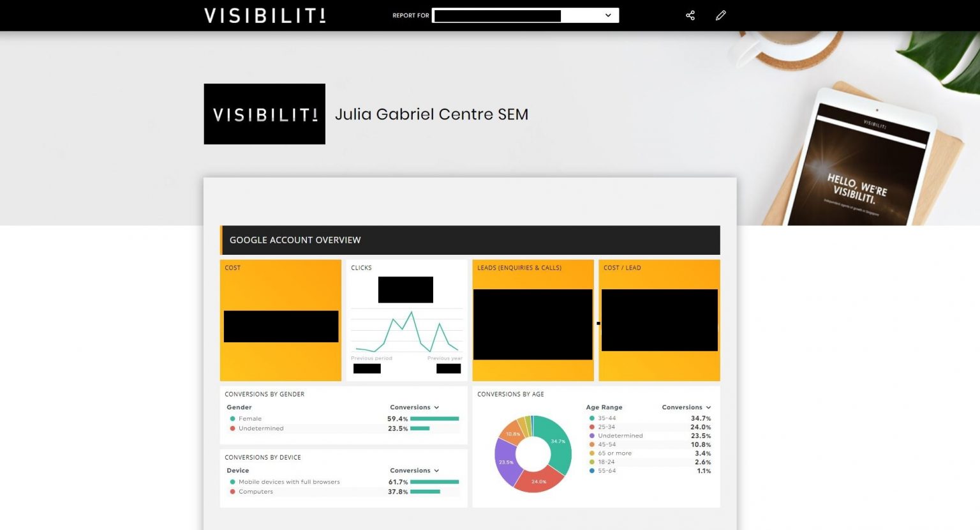Click the share icon in top bar

(x=690, y=15)
